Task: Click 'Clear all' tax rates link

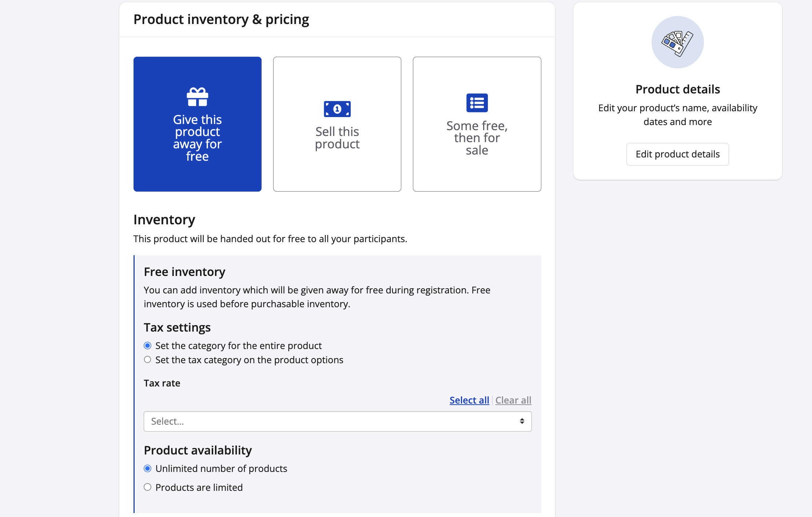Action: (513, 400)
